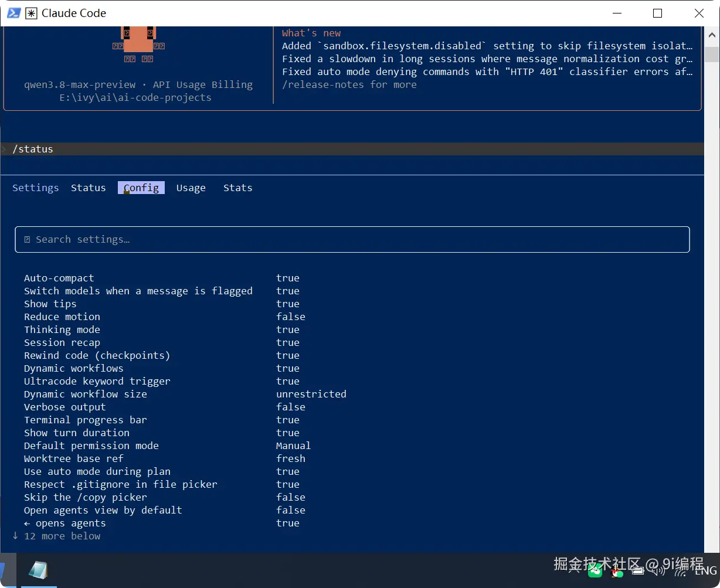The height and width of the screenshot is (588, 720).
Task: Click the E:\ivy\ai\ai-code-projects path
Action: coord(135,97)
